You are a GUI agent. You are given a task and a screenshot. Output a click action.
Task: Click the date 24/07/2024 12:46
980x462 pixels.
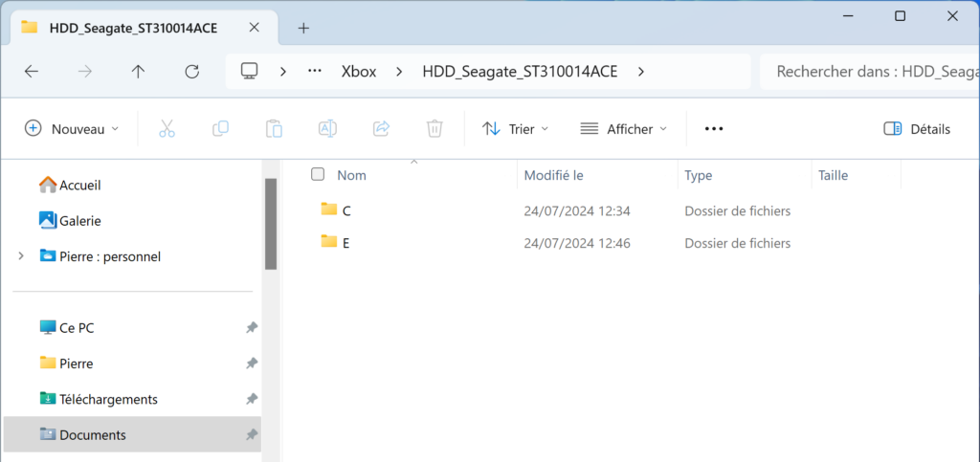click(x=577, y=244)
